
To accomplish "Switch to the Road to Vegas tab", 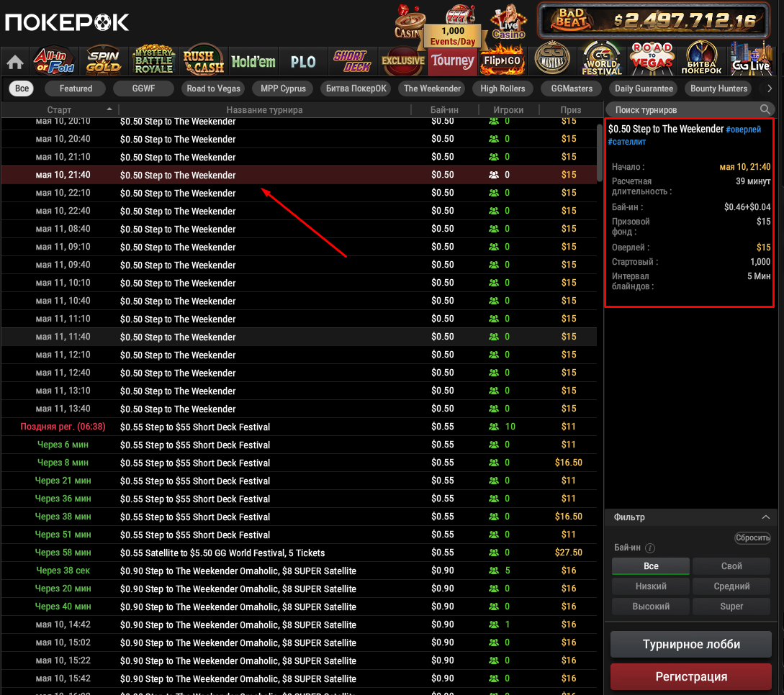I will pos(214,88).
